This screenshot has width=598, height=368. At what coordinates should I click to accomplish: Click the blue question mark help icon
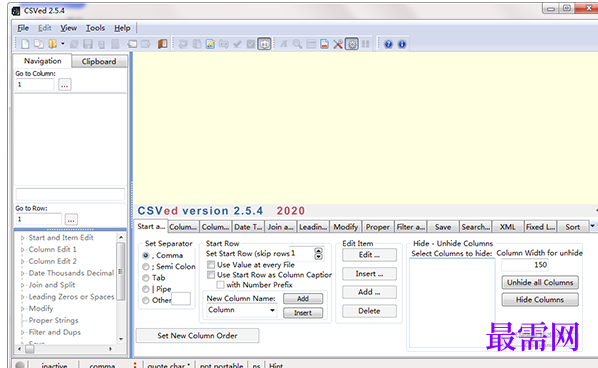tap(388, 44)
